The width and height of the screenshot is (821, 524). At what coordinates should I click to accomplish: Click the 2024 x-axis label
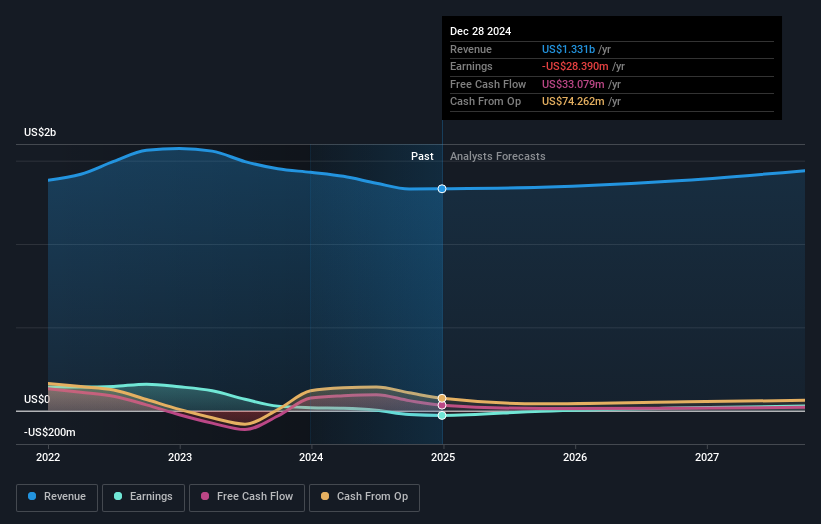pyautogui.click(x=311, y=457)
